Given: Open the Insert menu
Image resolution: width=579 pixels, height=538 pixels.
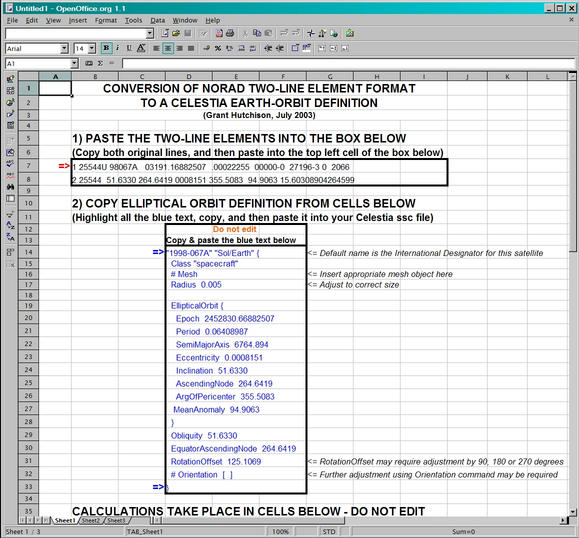Looking at the screenshot, I should coord(78,20).
